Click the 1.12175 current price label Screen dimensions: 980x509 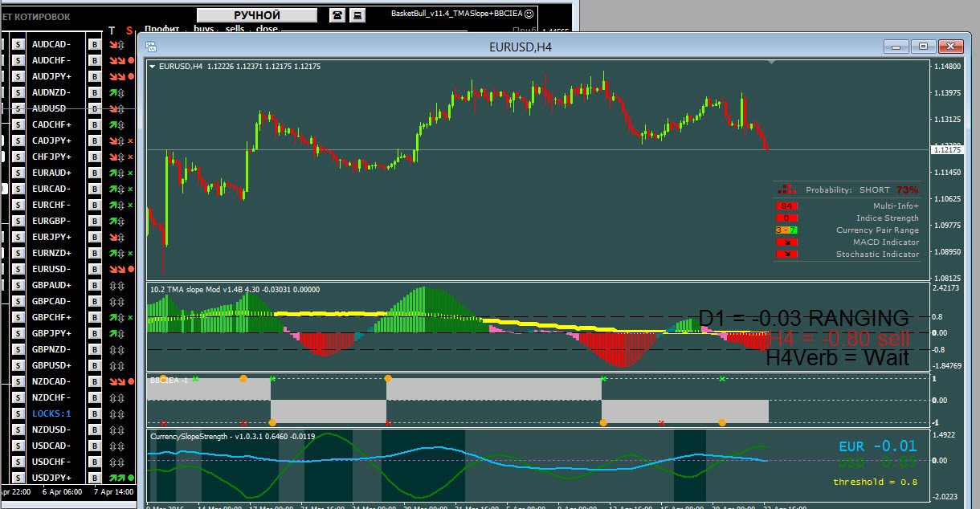[x=948, y=150]
